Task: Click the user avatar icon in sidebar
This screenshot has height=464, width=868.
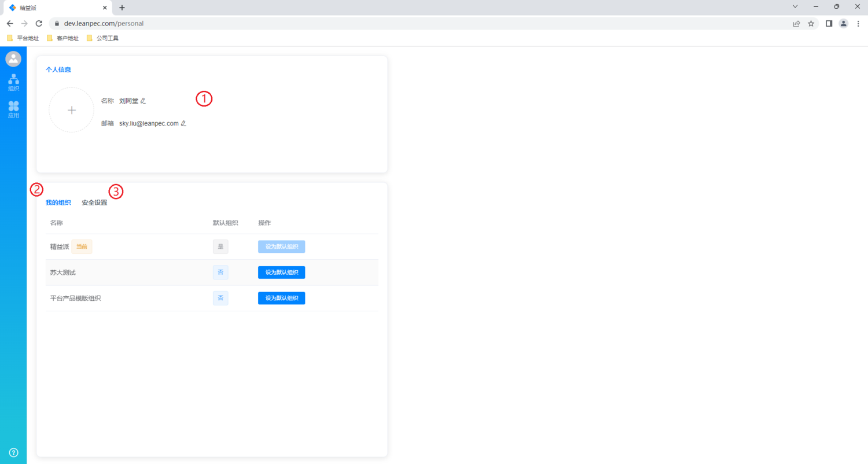Action: point(13,59)
